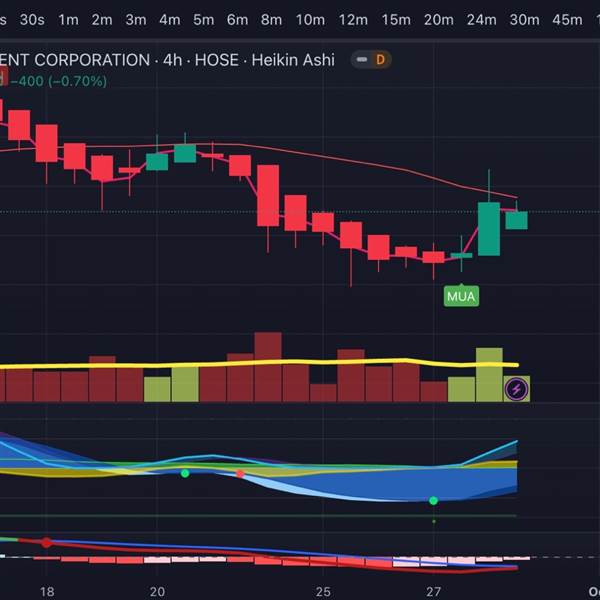Click date label 25 on the time axis

point(323,592)
